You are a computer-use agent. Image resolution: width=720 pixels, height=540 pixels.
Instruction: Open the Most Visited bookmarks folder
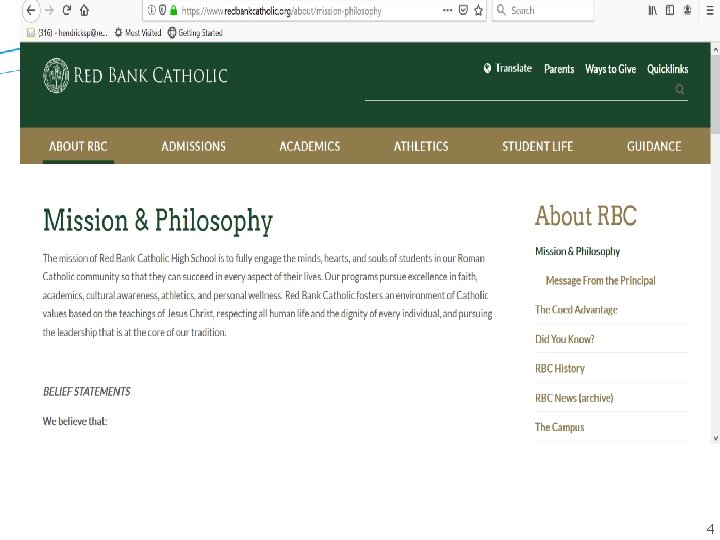(x=138, y=33)
